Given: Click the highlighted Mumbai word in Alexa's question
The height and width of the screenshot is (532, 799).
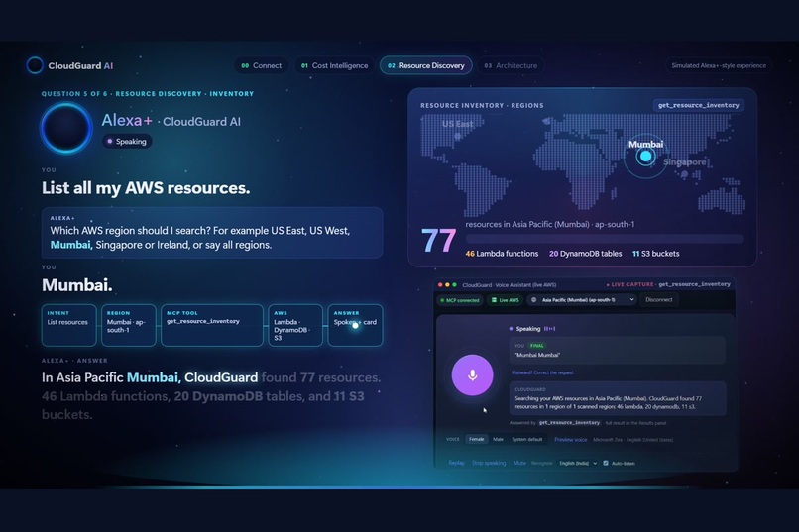Looking at the screenshot, I should (x=70, y=245).
